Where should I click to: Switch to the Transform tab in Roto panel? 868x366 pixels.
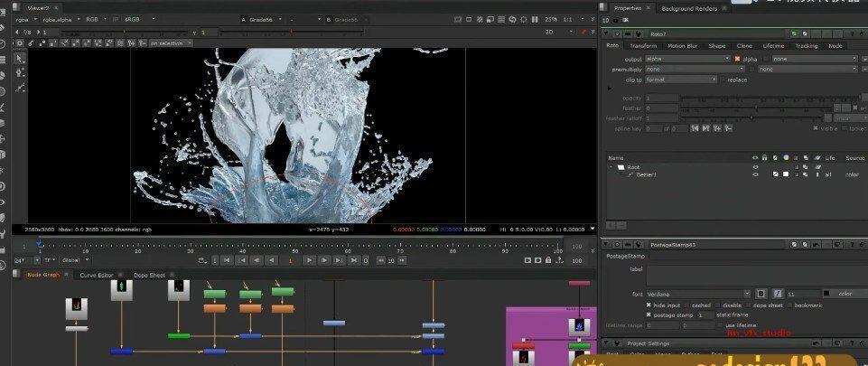click(x=643, y=46)
